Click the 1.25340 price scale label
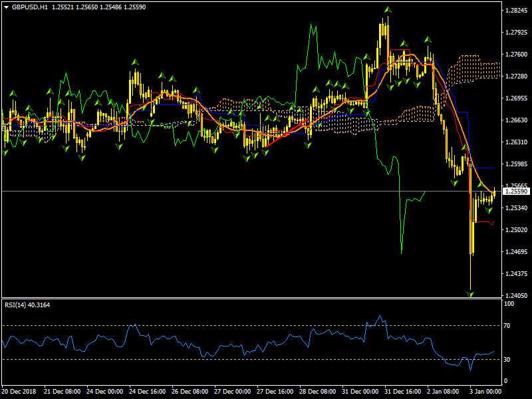This screenshot has height=399, width=532. coord(516,208)
